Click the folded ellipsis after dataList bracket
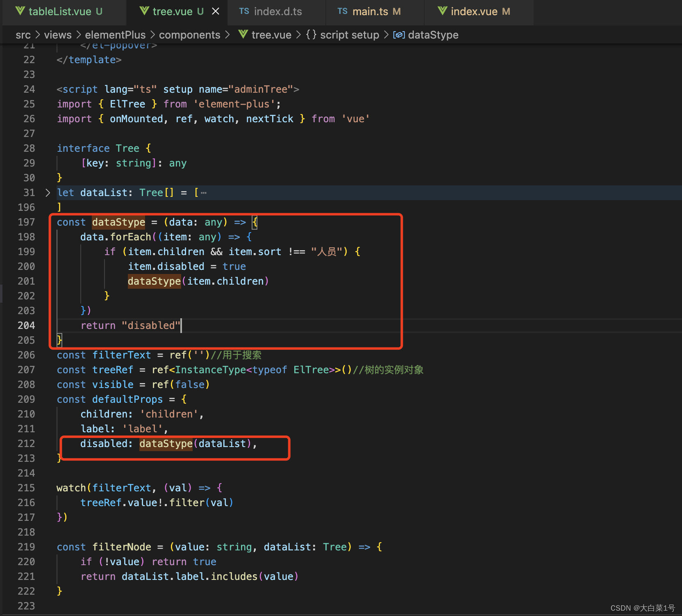This screenshot has width=682, height=616. click(204, 193)
